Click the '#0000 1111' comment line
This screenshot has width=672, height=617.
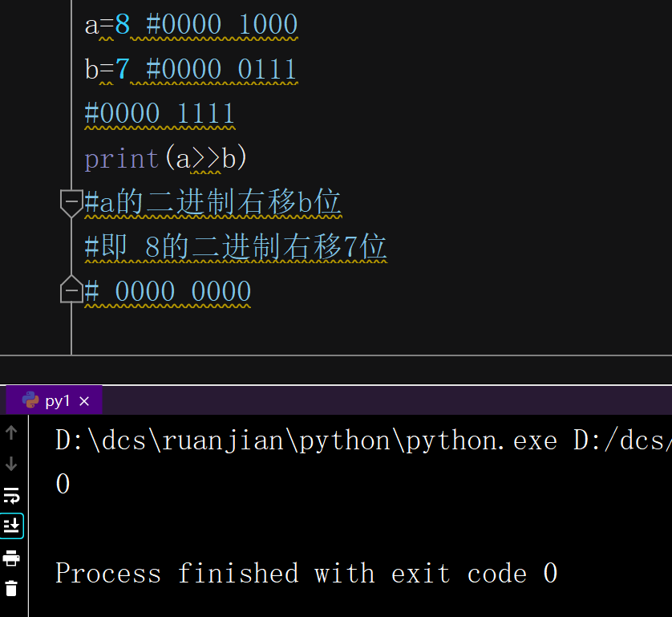pos(160,114)
